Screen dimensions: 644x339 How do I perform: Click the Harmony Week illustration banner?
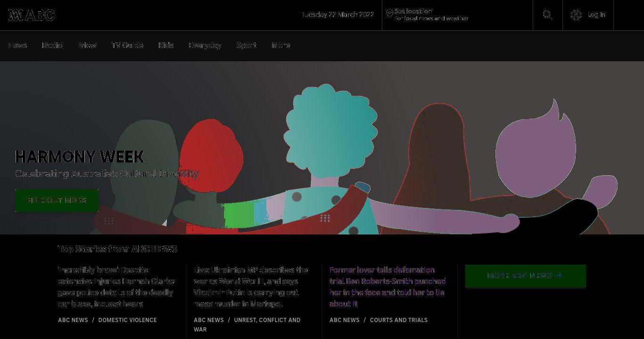pyautogui.click(x=322, y=148)
